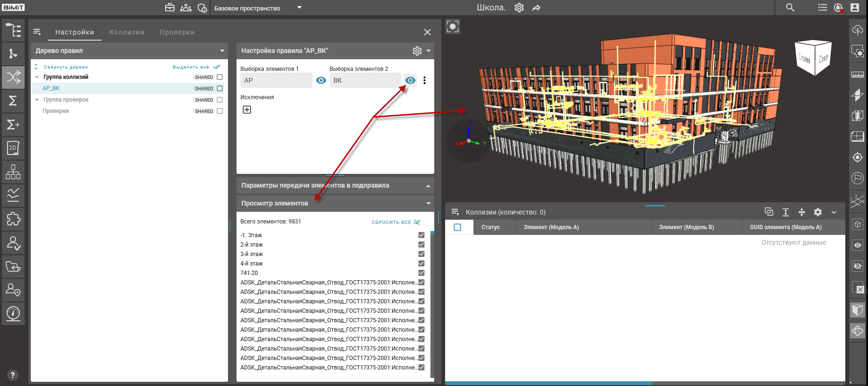Viewport: 868px width, 386px height.
Task: Toggle visibility of selection 1 AP elements
Action: click(321, 80)
